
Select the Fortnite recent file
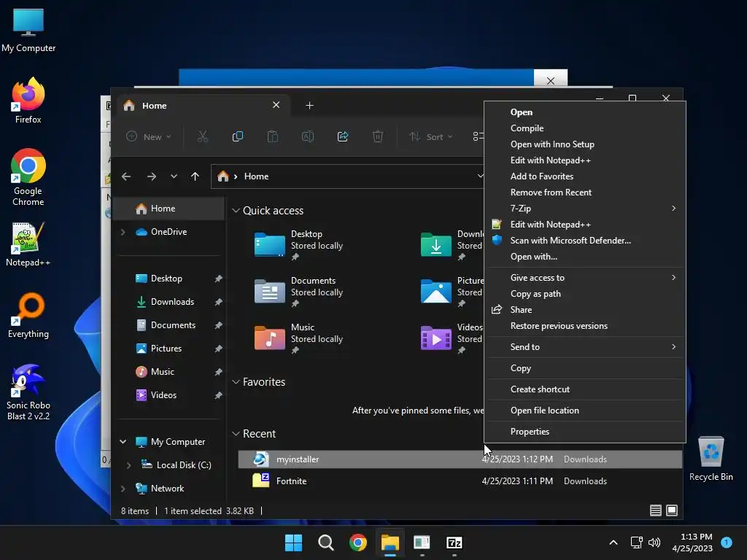coord(460,481)
